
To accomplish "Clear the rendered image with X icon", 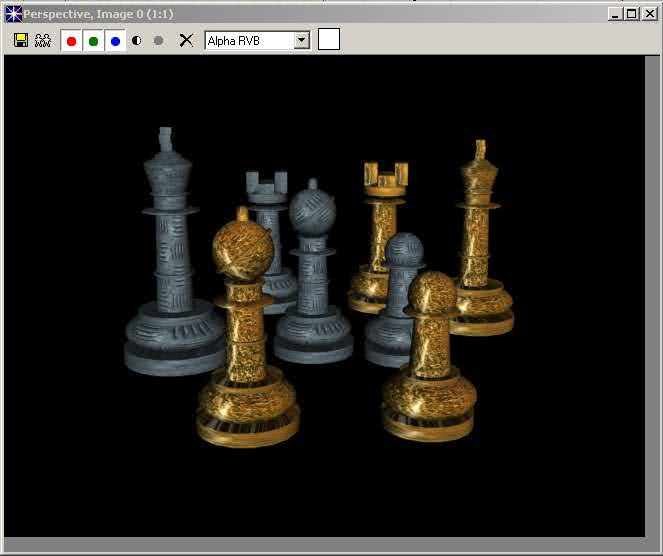I will (x=186, y=40).
